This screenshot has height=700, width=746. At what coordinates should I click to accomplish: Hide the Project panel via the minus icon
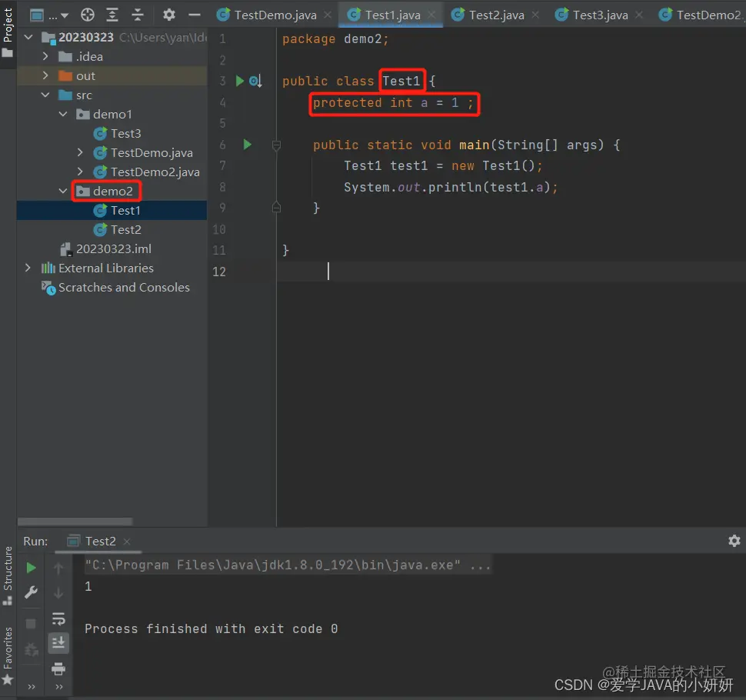(x=194, y=15)
